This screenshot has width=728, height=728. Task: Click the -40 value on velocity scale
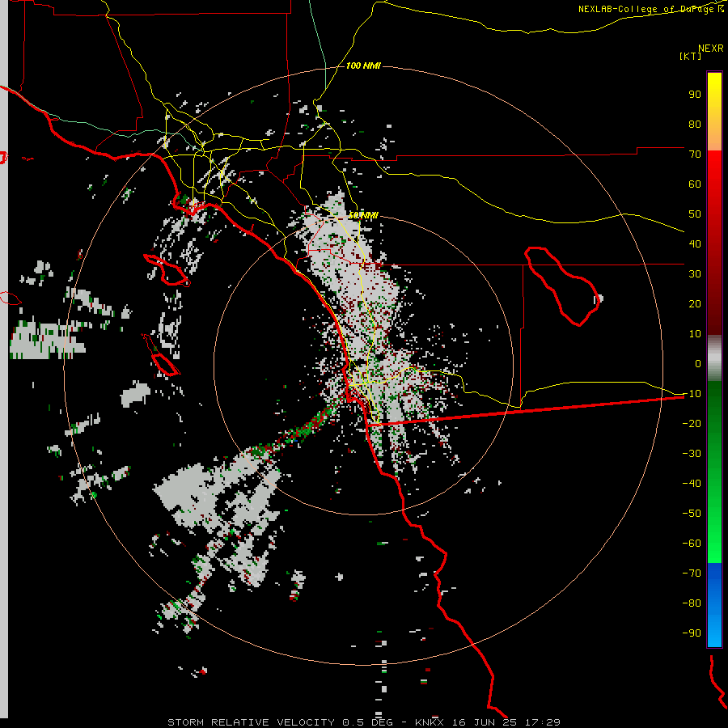coord(692,484)
